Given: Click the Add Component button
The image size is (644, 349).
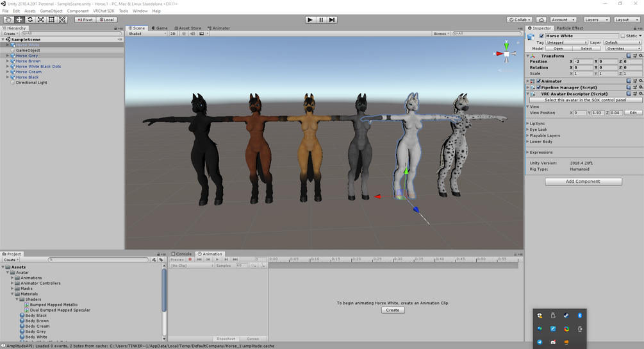Looking at the screenshot, I should click(x=583, y=182).
